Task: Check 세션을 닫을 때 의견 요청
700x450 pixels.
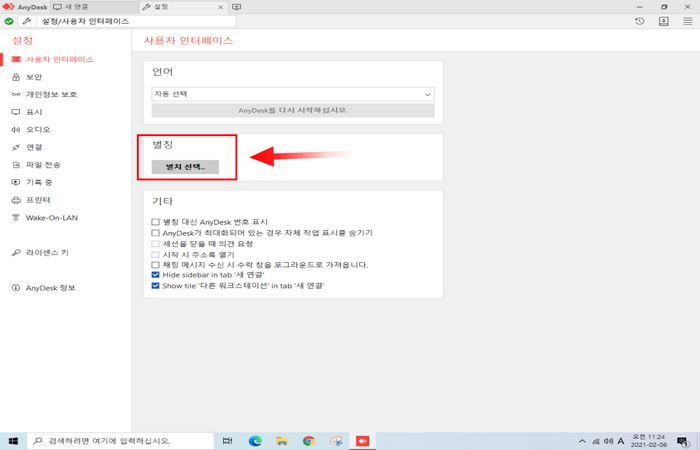Action: pyautogui.click(x=155, y=244)
